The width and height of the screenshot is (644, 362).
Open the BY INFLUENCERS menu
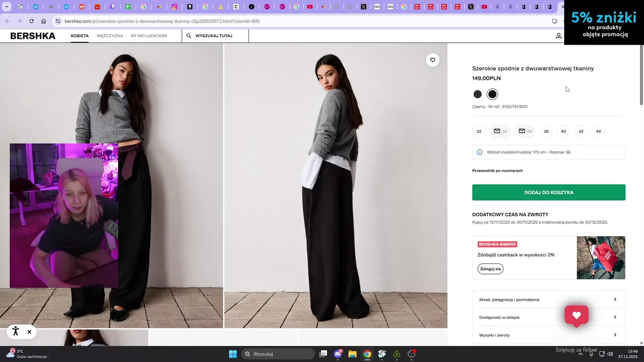[149, 36]
